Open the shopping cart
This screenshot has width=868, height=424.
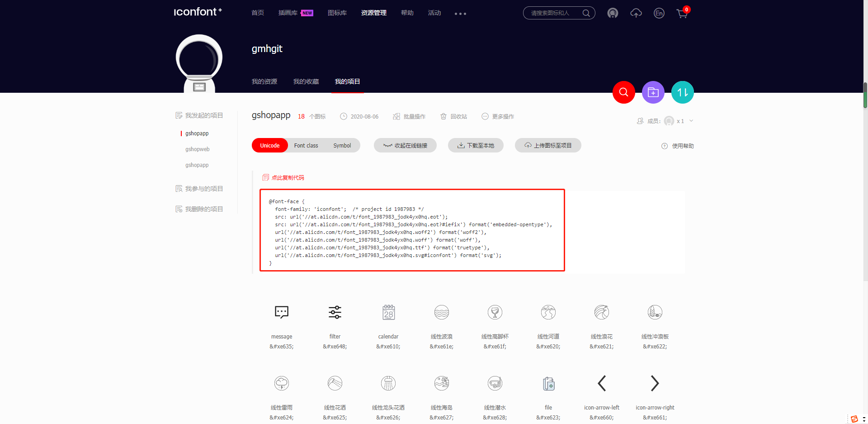pyautogui.click(x=682, y=13)
